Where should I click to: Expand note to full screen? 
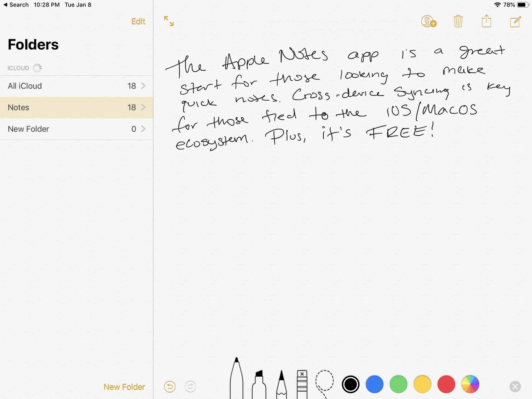(x=169, y=21)
